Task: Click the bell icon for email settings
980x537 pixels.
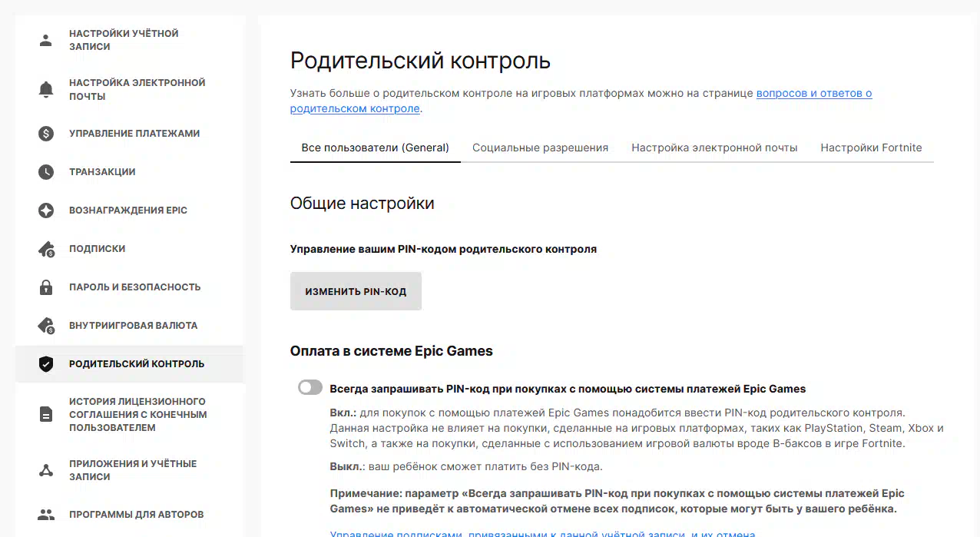Action: pyautogui.click(x=46, y=89)
